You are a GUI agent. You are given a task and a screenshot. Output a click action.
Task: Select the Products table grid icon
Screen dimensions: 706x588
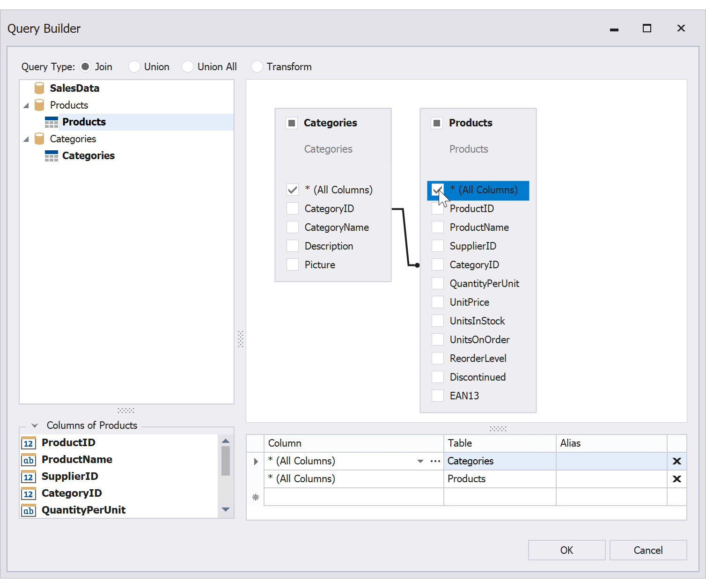(51, 122)
